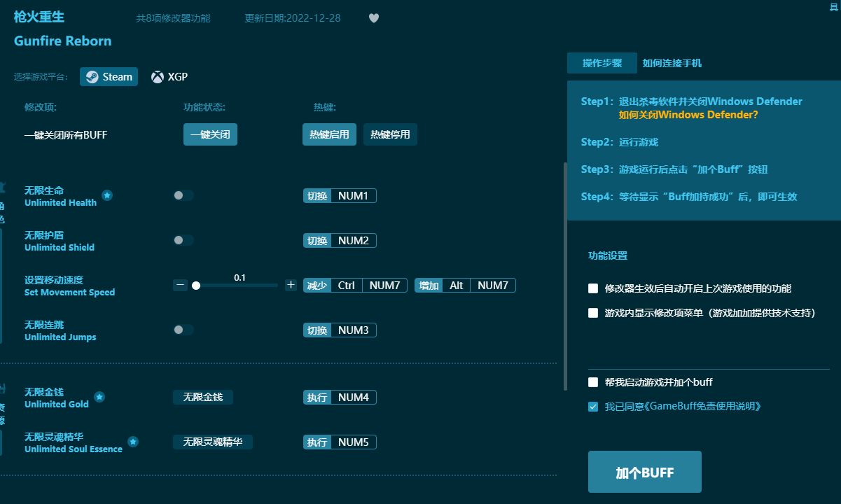The image size is (841, 504).
Task: Click the movement speed slider handle
Action: click(x=196, y=286)
